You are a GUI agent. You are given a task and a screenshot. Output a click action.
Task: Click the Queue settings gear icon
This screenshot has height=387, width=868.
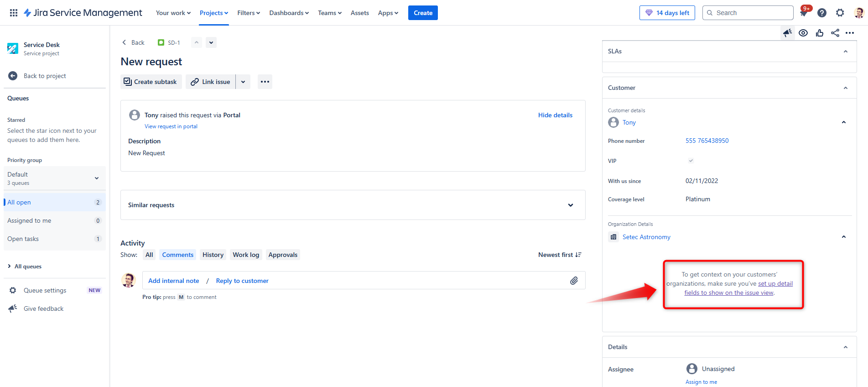[x=13, y=290]
